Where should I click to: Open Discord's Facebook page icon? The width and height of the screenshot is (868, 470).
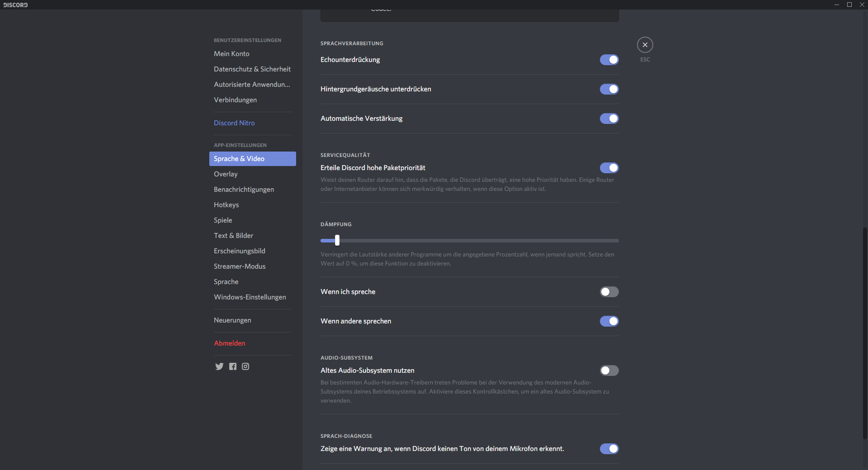[233, 366]
